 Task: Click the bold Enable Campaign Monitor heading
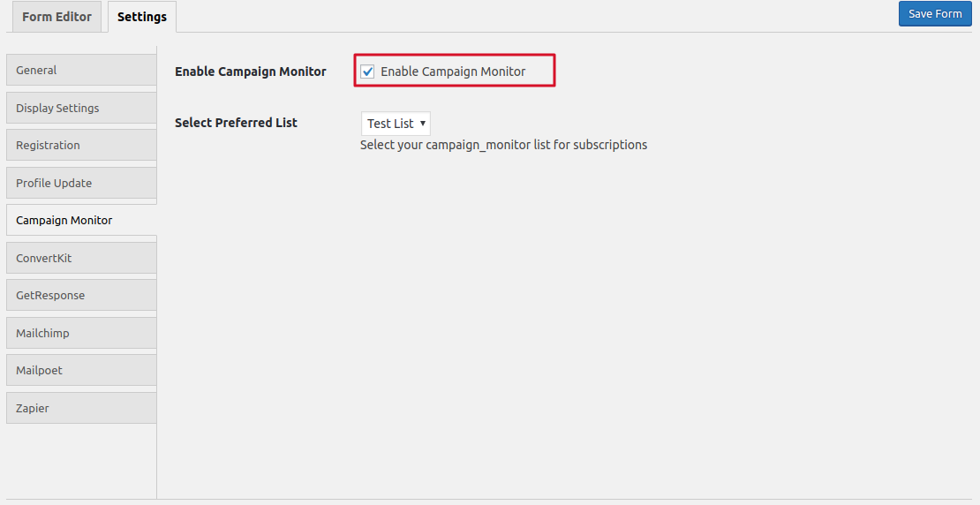tap(251, 72)
